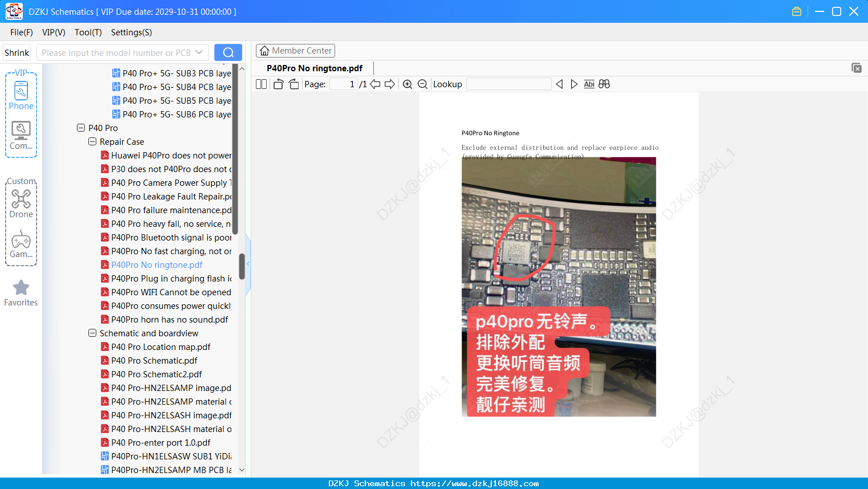Open P40Pro Plug in charging flash file
Image resolution: width=868 pixels, height=489 pixels.
click(171, 278)
